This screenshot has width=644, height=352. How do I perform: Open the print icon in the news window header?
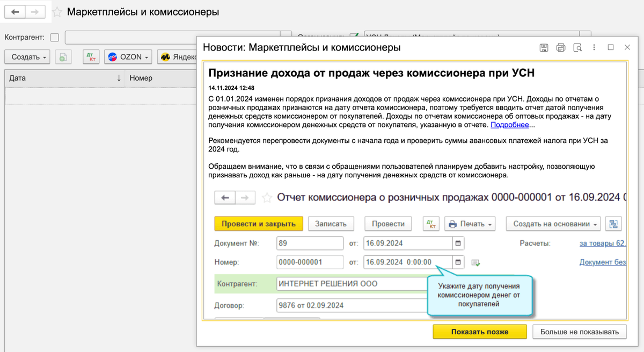click(x=561, y=47)
